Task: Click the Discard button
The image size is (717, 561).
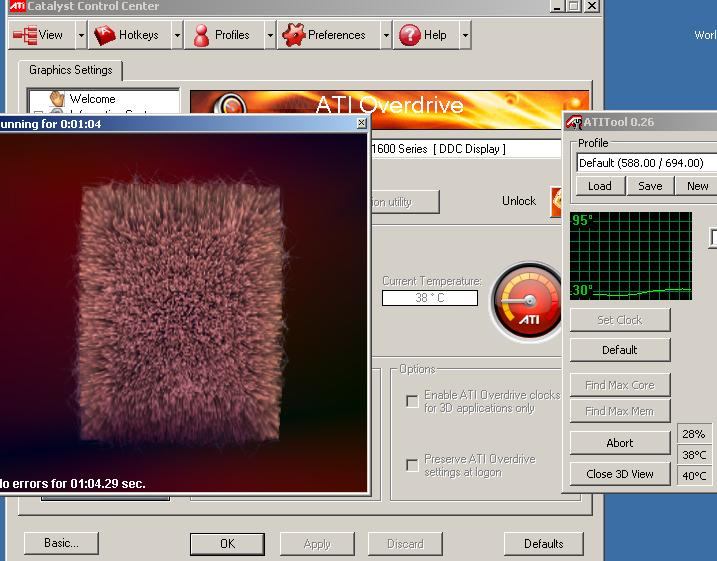Action: 405,544
